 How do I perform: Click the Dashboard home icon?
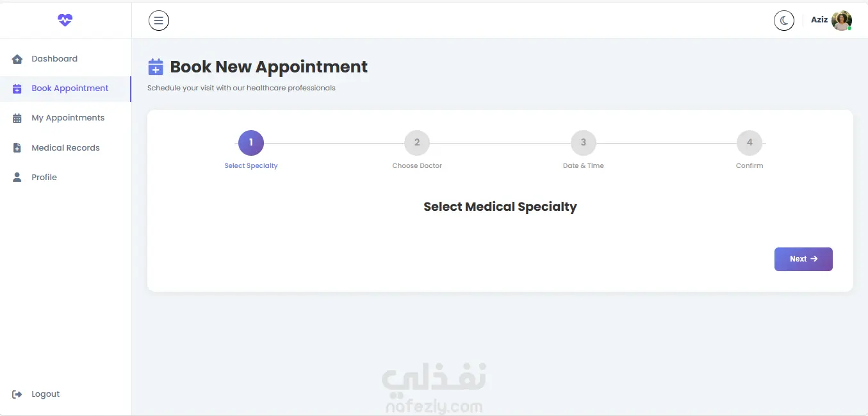pos(17,59)
